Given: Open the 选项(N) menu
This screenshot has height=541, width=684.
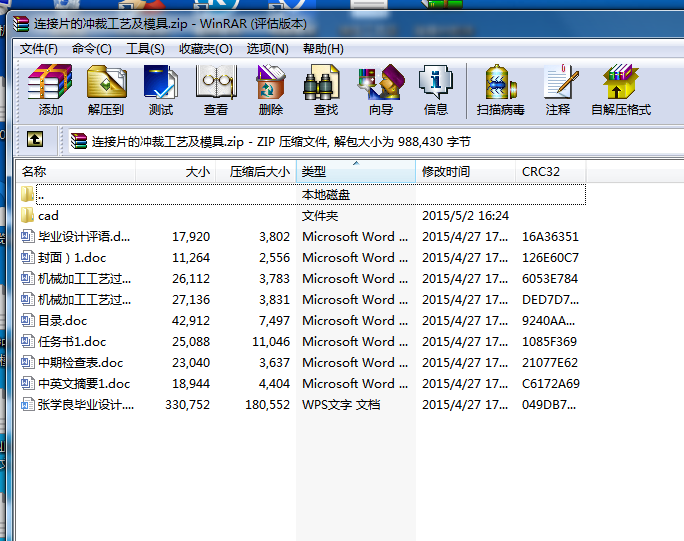Looking at the screenshot, I should [x=267, y=48].
